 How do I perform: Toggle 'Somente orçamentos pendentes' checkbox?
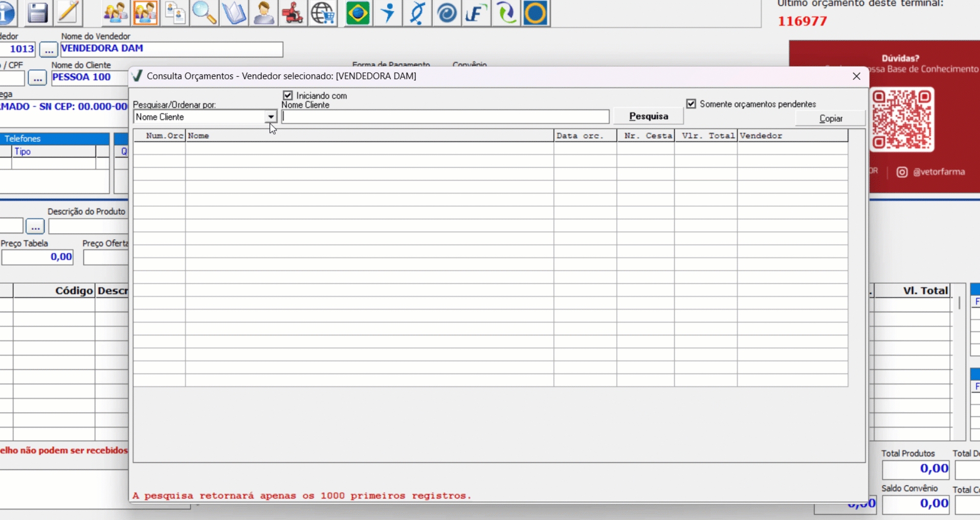pyautogui.click(x=691, y=104)
